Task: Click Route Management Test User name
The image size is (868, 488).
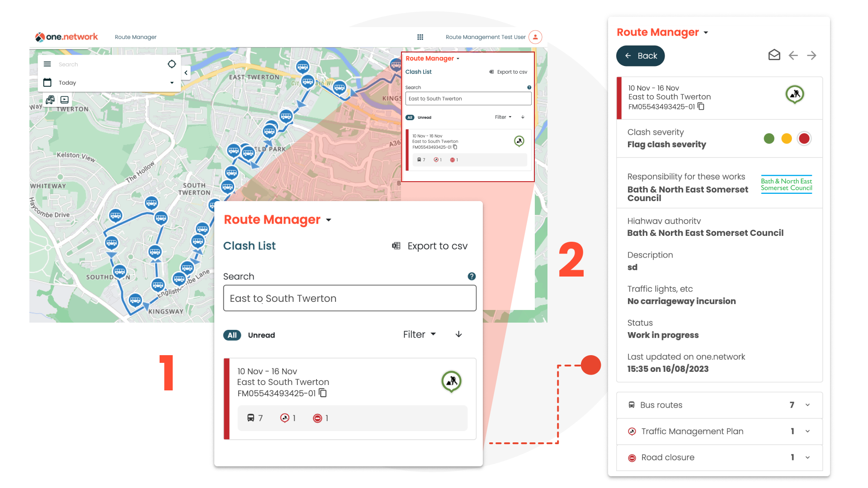Action: (x=486, y=37)
